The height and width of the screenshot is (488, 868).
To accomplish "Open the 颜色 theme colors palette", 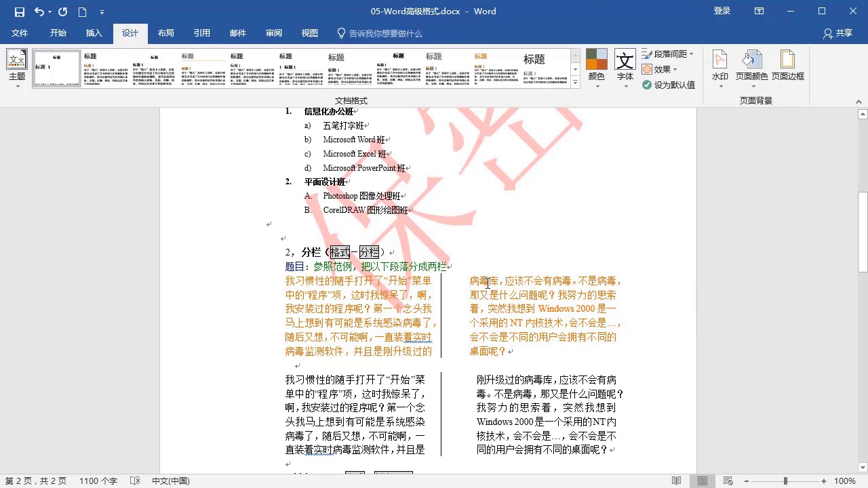I will [x=596, y=68].
